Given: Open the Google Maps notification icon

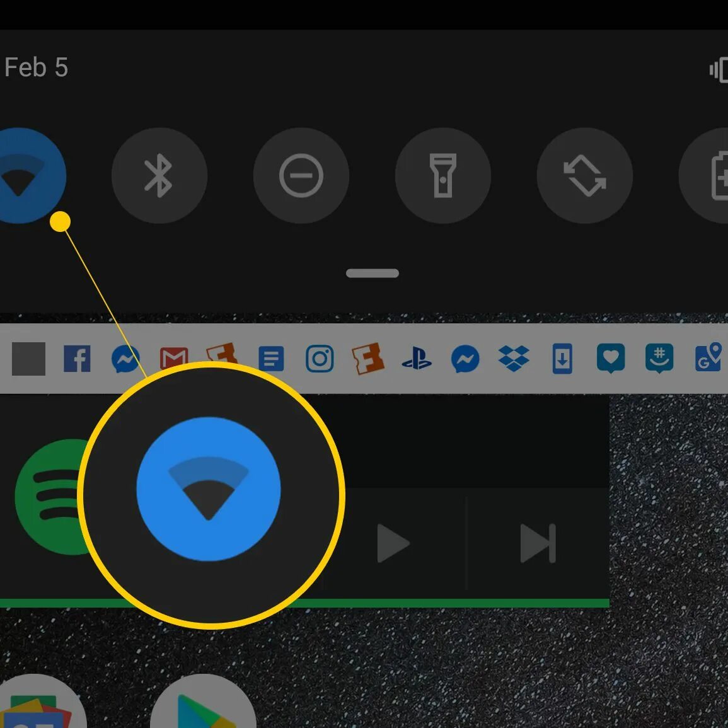Looking at the screenshot, I should pyautogui.click(x=708, y=357).
